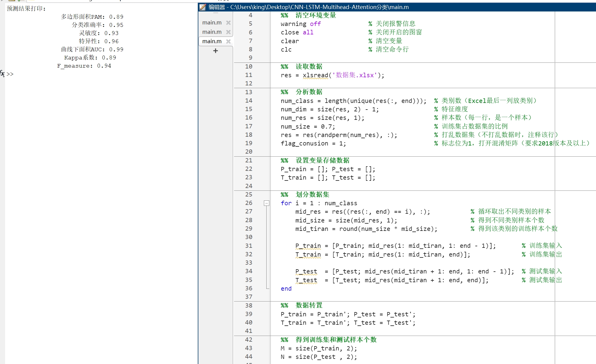Image resolution: width=596 pixels, height=364 pixels.
Task: Click the + icon to open a new editor tab
Action: click(x=215, y=50)
